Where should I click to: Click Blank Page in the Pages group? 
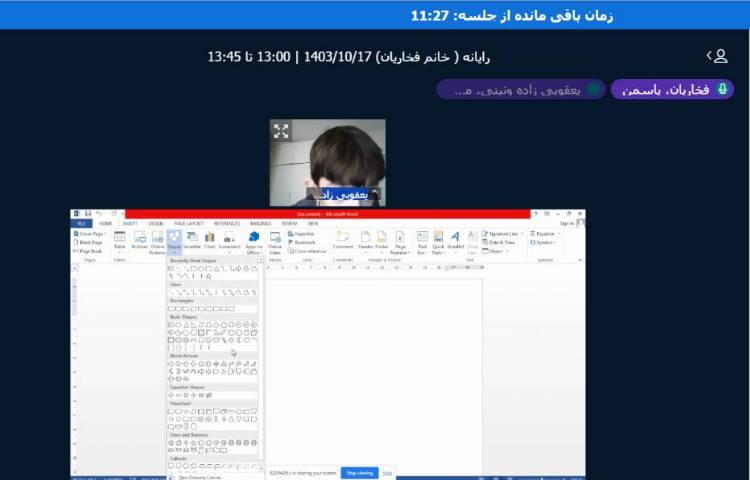point(88,242)
